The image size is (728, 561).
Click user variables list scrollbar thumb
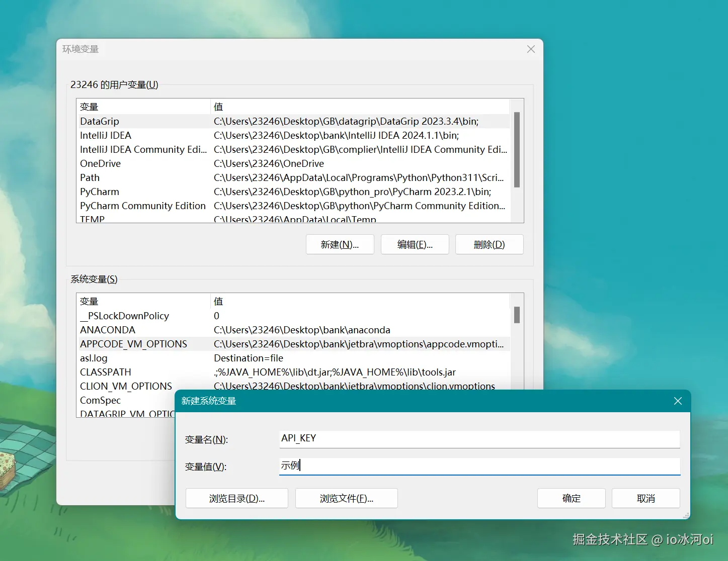pyautogui.click(x=517, y=149)
